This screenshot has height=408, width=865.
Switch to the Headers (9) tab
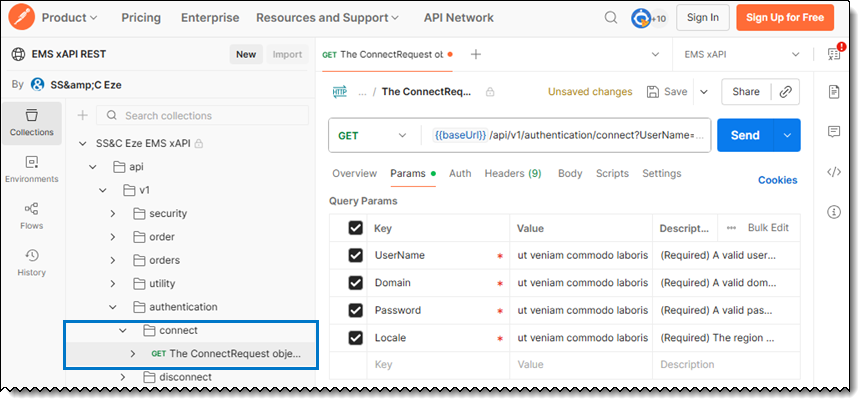point(513,173)
